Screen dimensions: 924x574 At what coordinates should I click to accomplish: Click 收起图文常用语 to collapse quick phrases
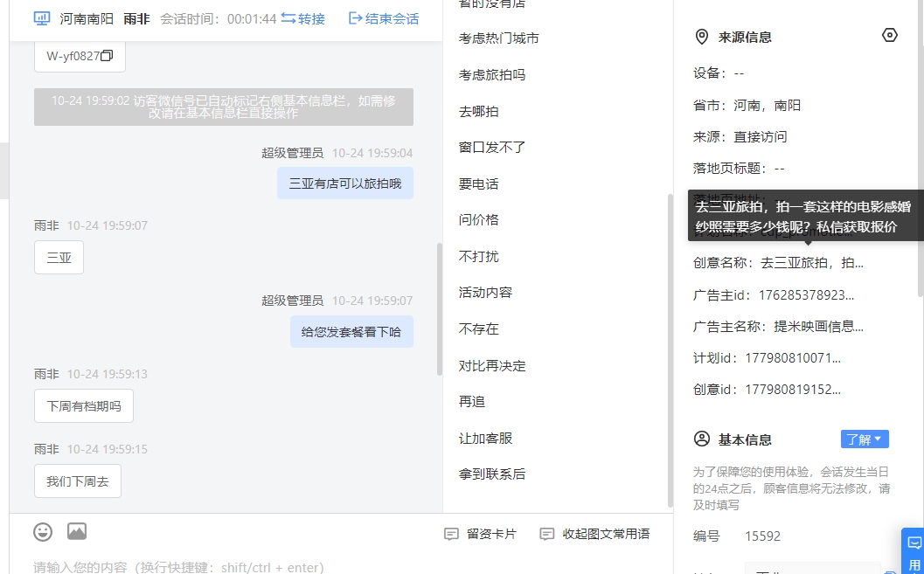[x=594, y=534]
